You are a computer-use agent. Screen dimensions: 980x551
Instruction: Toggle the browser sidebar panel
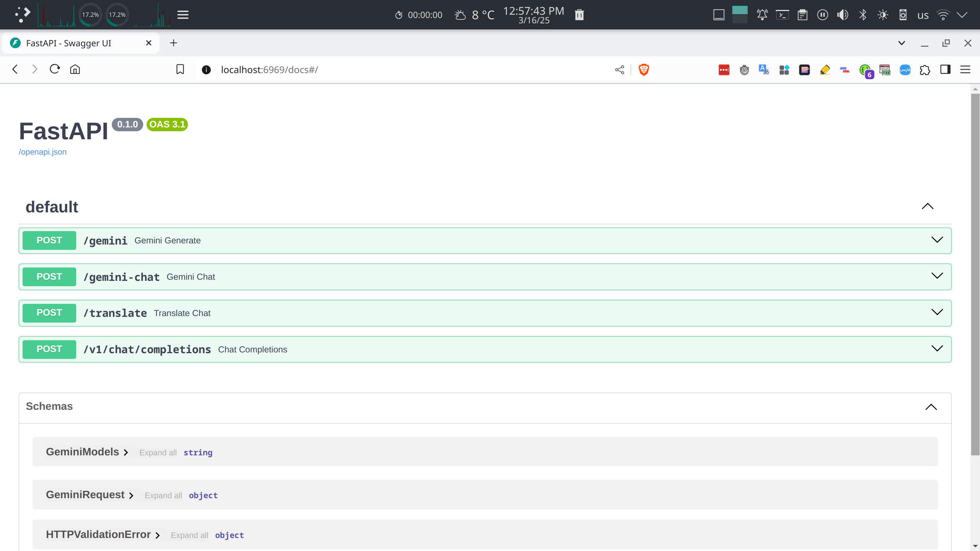[x=946, y=70]
